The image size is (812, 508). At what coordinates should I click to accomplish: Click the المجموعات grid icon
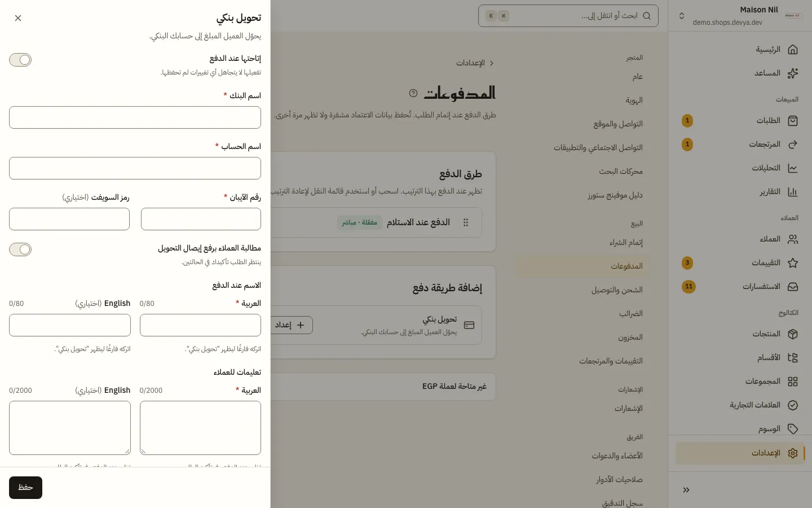(x=793, y=382)
